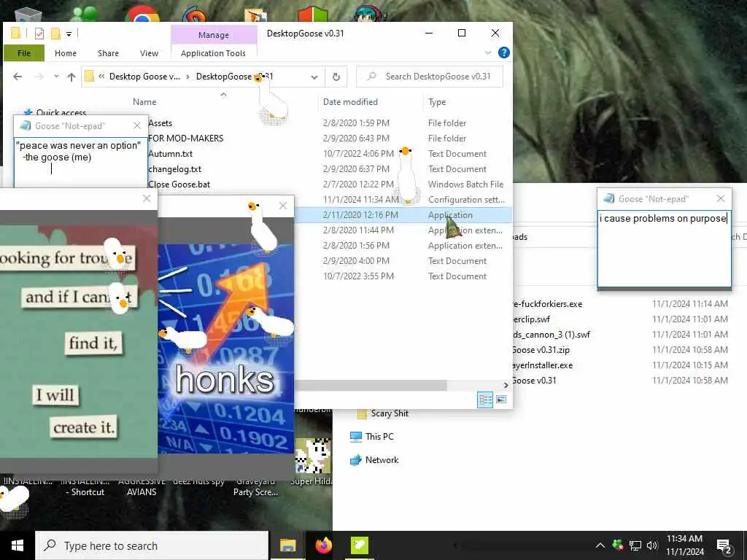Click into the peace quote Not-epad text

click(80, 163)
